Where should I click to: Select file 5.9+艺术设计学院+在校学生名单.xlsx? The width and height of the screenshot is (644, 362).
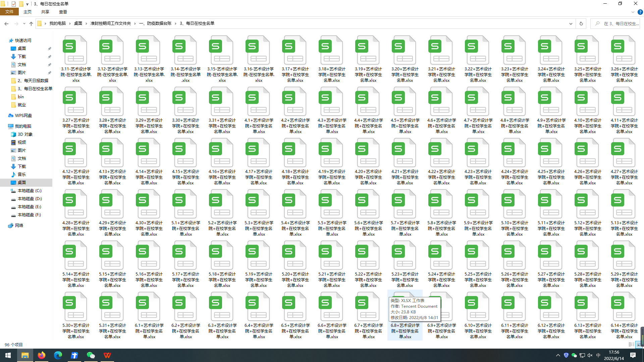click(478, 213)
